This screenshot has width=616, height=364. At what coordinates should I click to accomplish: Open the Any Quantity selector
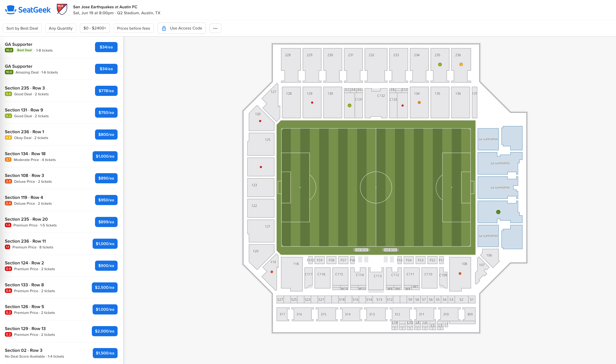[x=60, y=28]
